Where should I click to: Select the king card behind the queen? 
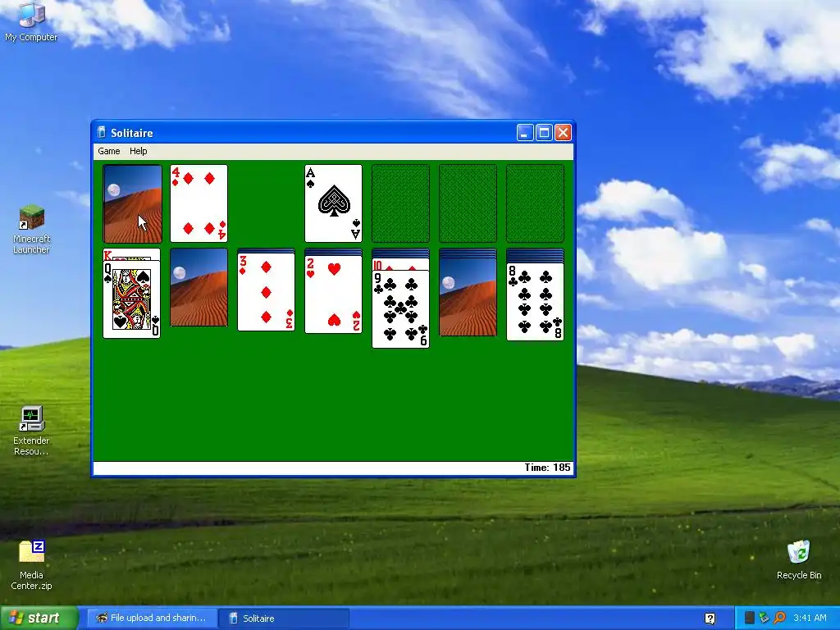(132, 254)
